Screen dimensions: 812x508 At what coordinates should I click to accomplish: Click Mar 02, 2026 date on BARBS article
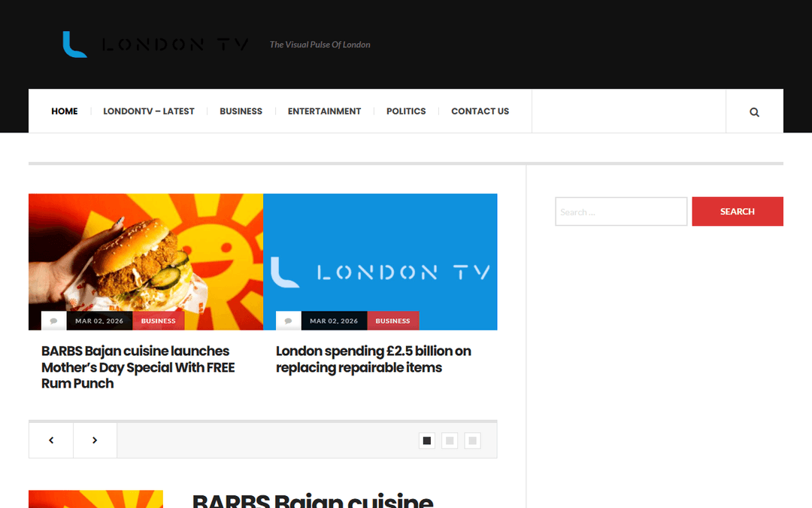(x=99, y=321)
